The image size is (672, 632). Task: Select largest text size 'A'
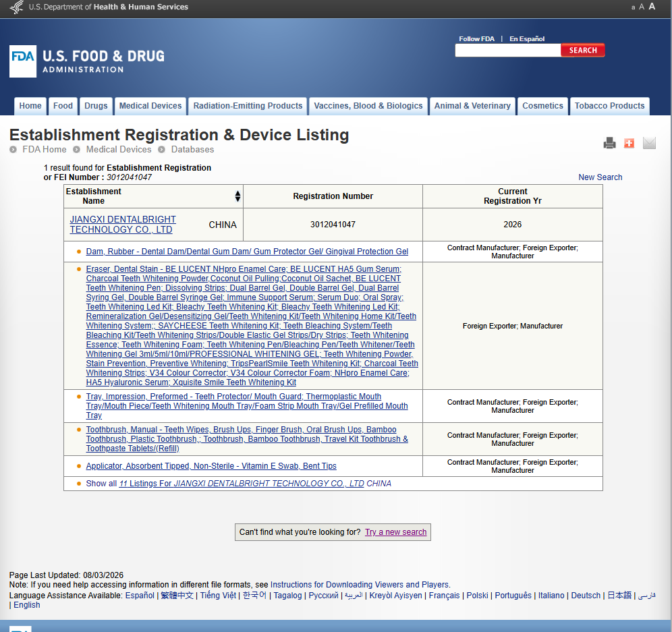[x=652, y=7]
